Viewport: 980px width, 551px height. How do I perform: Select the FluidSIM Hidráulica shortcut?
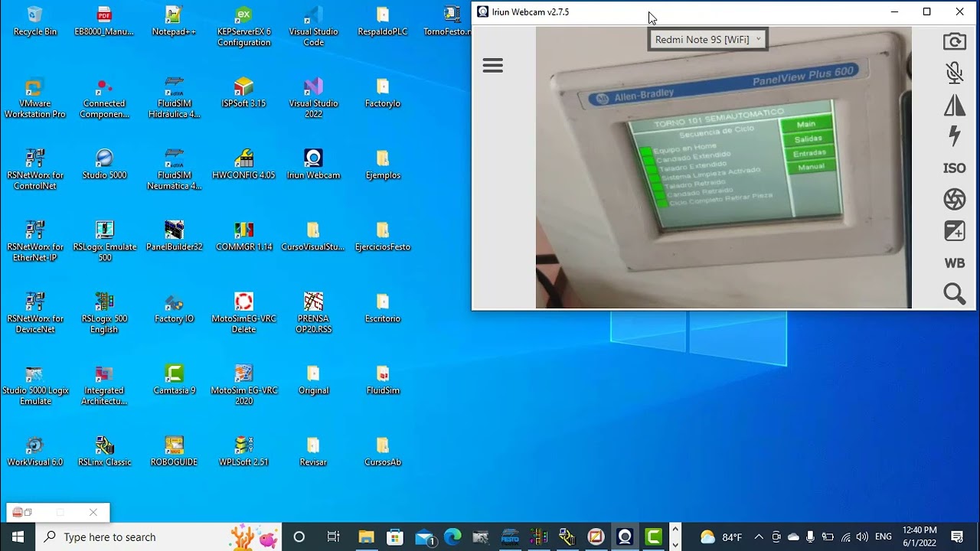(174, 99)
